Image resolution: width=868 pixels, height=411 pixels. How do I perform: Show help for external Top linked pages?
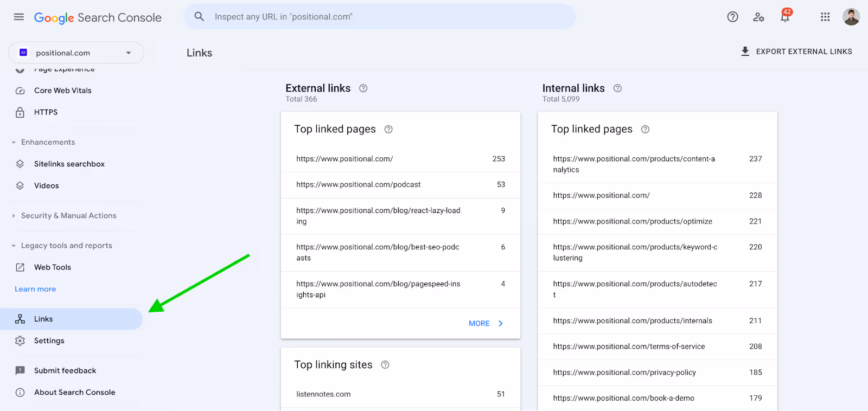tap(388, 130)
